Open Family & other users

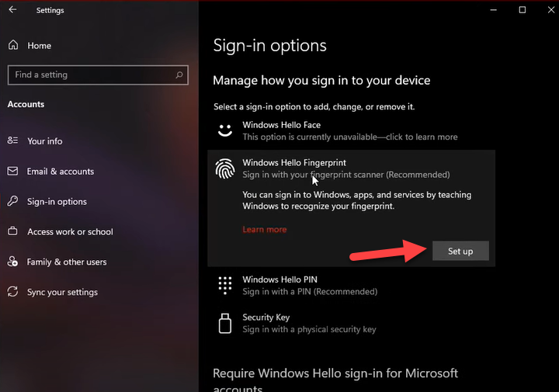[67, 262]
